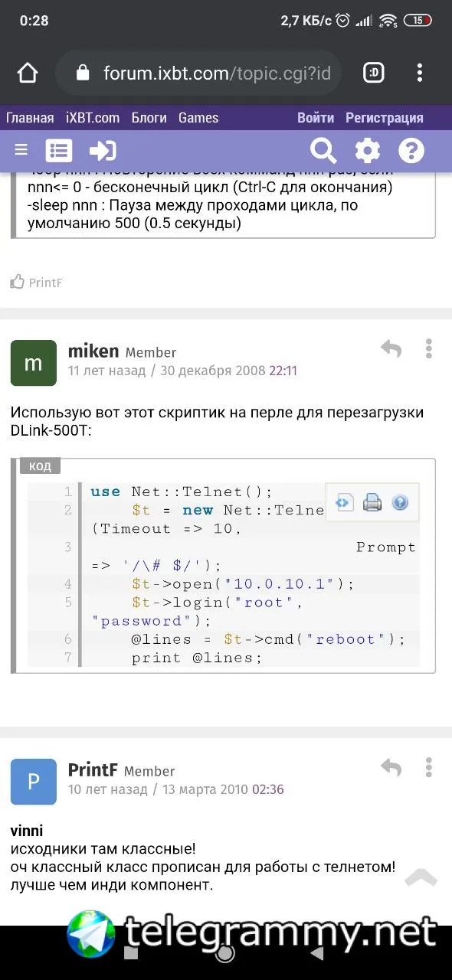Open miken's post options menu

tap(429, 349)
